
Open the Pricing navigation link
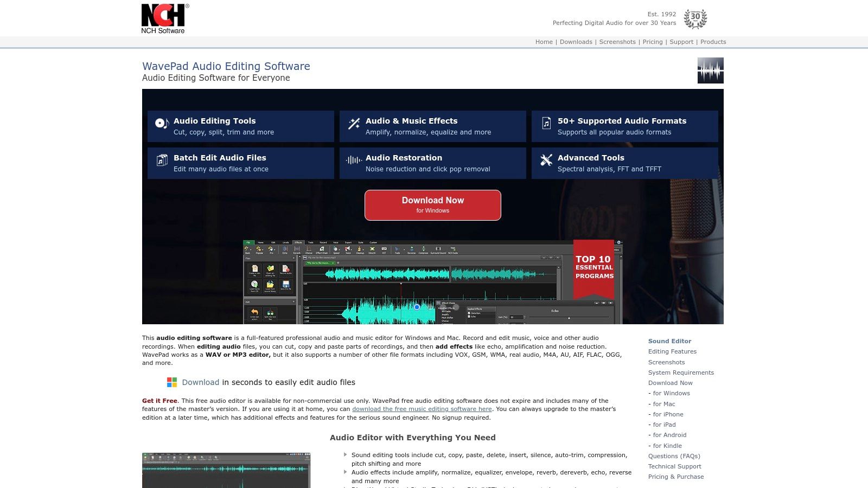653,42
